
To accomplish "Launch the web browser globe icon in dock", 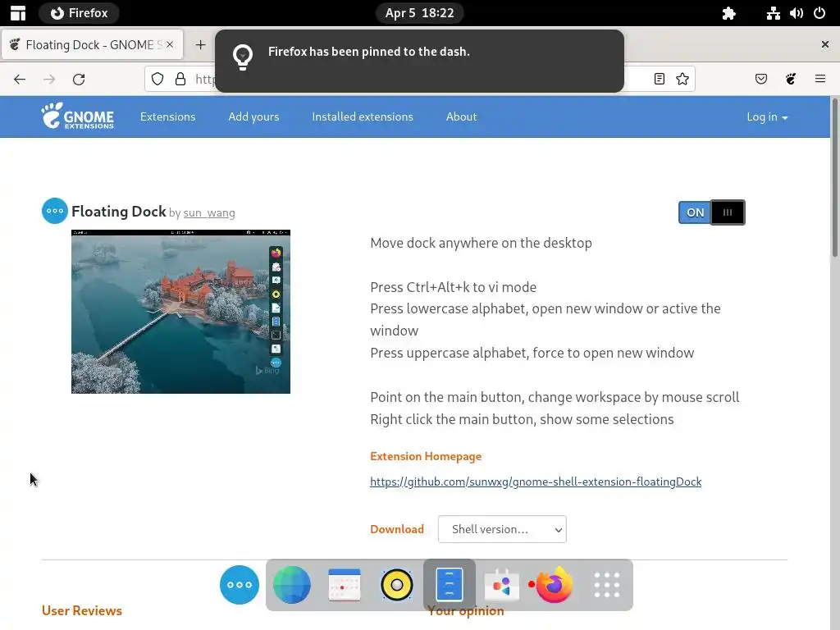I will pyautogui.click(x=292, y=585).
